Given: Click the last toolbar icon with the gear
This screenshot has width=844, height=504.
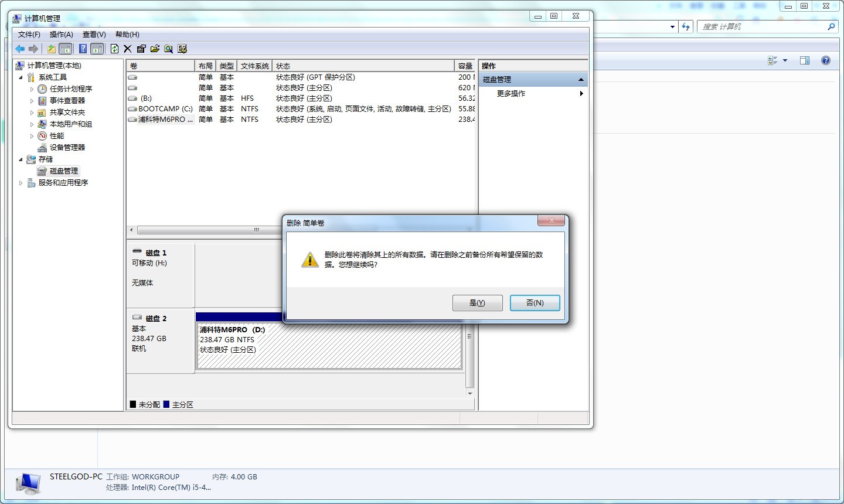Looking at the screenshot, I should click(182, 49).
